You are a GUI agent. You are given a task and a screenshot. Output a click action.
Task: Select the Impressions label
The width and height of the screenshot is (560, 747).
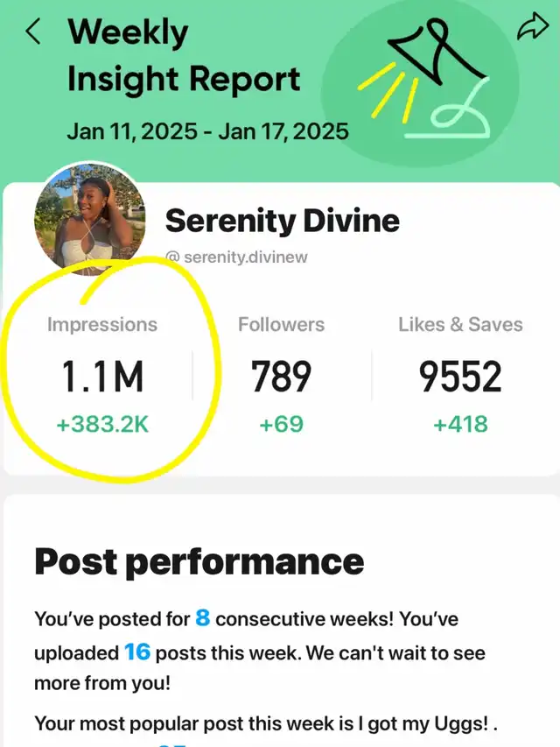[x=101, y=325]
